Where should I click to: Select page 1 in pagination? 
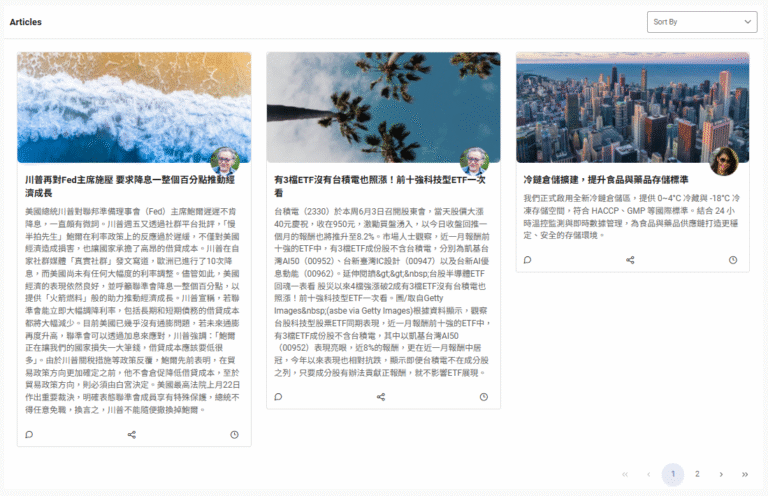673,474
